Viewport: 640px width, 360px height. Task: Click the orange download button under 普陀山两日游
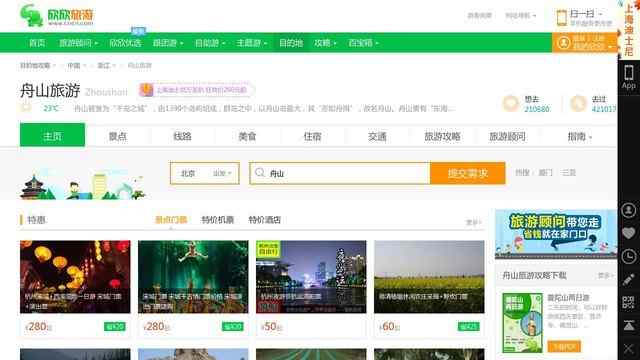[564, 347]
